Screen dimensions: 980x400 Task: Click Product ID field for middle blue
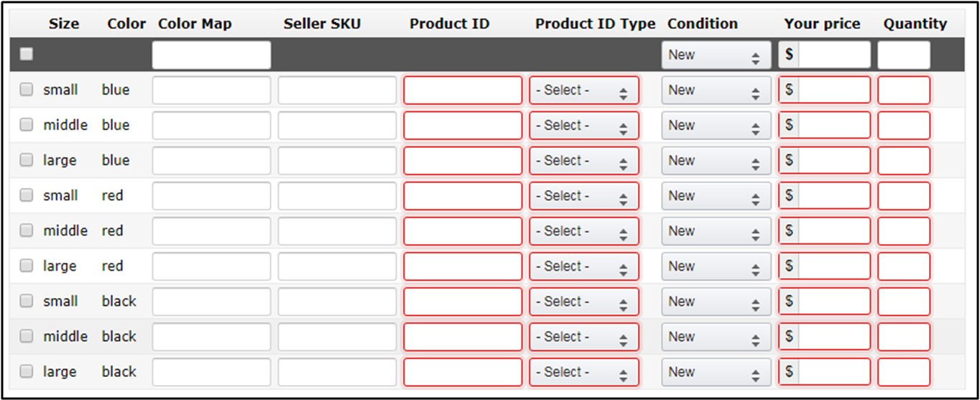(x=463, y=126)
